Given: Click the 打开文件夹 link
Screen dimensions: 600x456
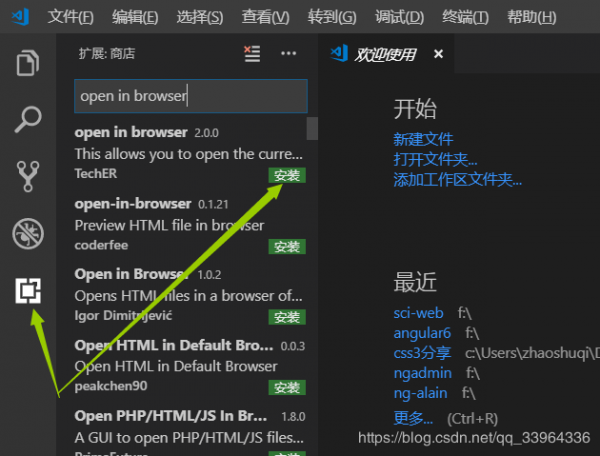Looking at the screenshot, I should [x=435, y=159].
